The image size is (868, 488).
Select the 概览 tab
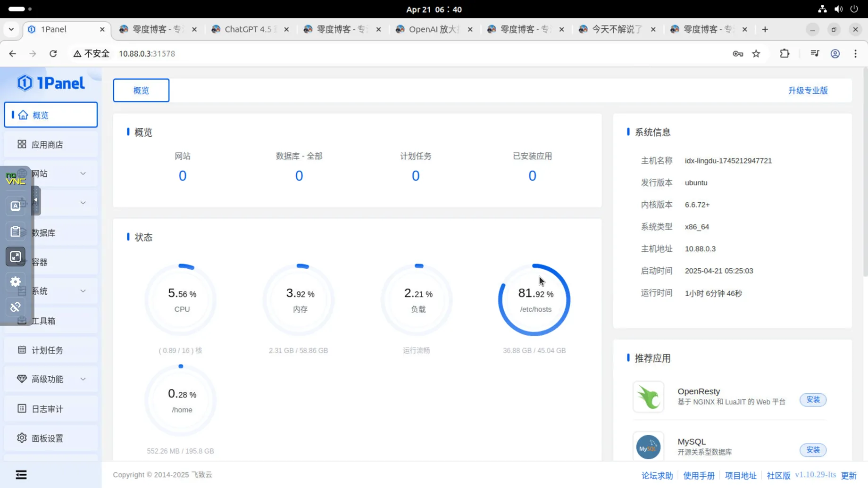141,90
